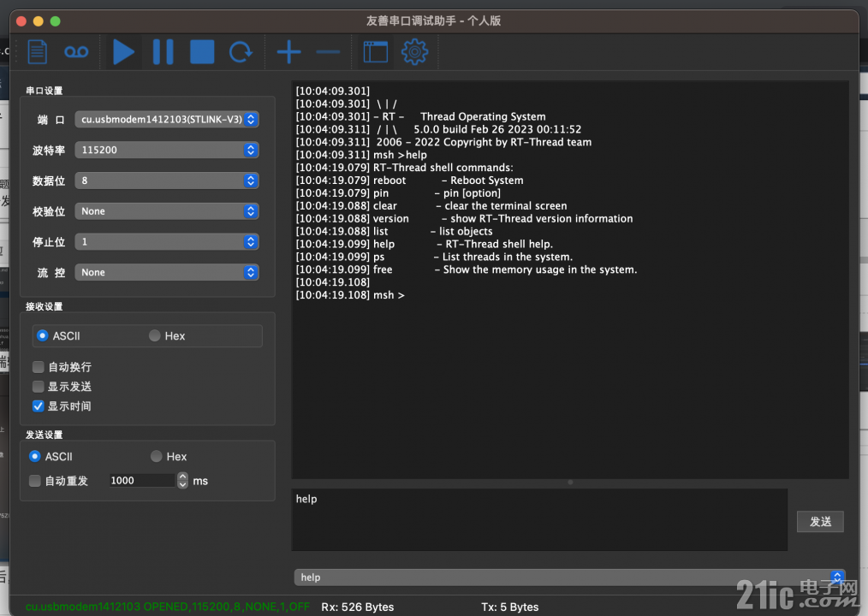Click the loop/recording tape icon

[x=76, y=52]
